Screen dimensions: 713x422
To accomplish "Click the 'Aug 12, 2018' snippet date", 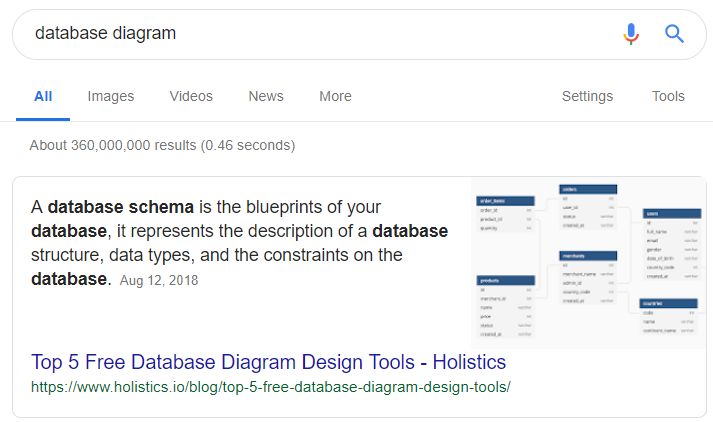I will [159, 281].
